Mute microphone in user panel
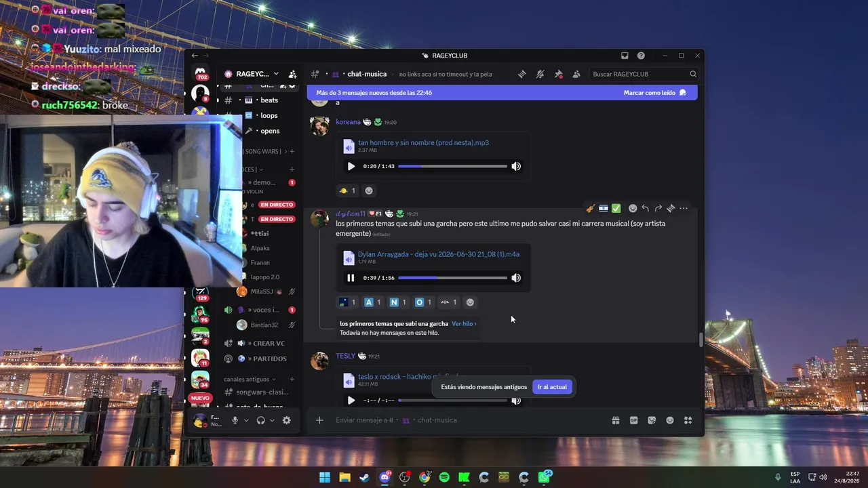This screenshot has height=488, width=868. [235, 420]
